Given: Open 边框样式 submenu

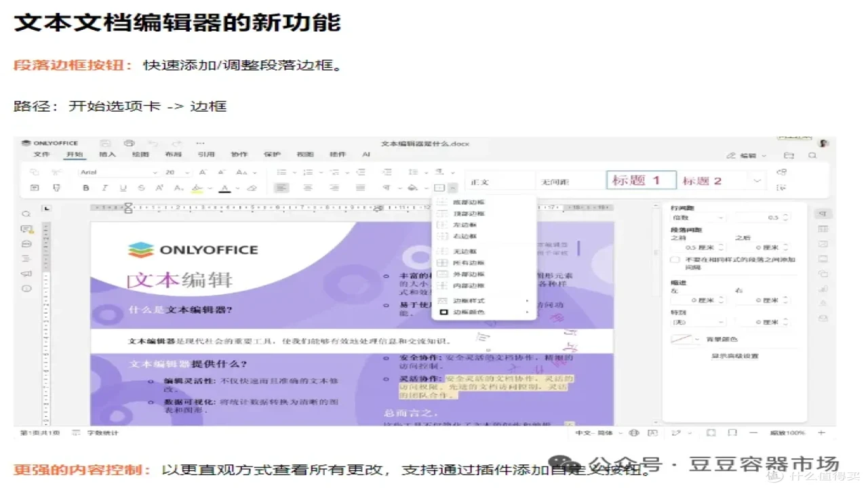Looking at the screenshot, I should point(484,300).
